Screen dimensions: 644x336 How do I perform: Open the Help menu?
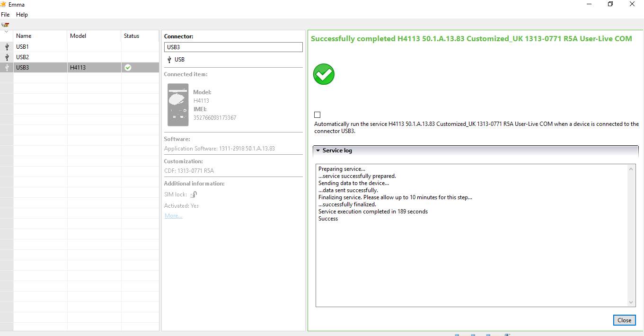(x=22, y=15)
